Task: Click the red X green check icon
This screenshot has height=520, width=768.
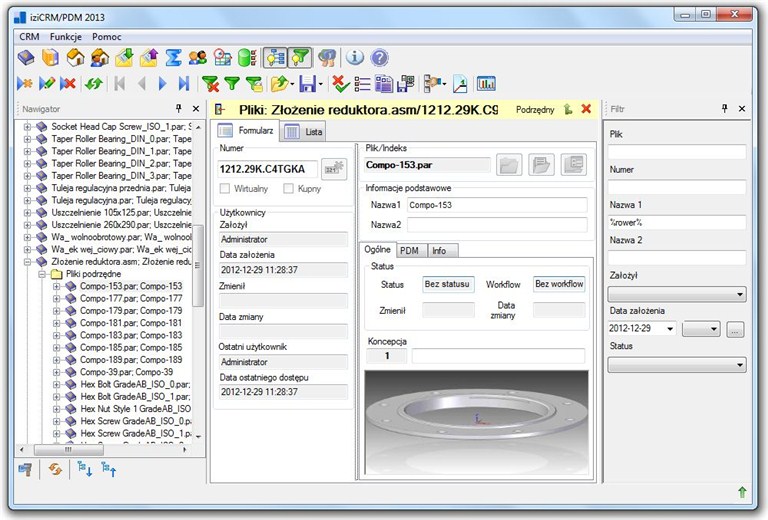Action: (340, 84)
